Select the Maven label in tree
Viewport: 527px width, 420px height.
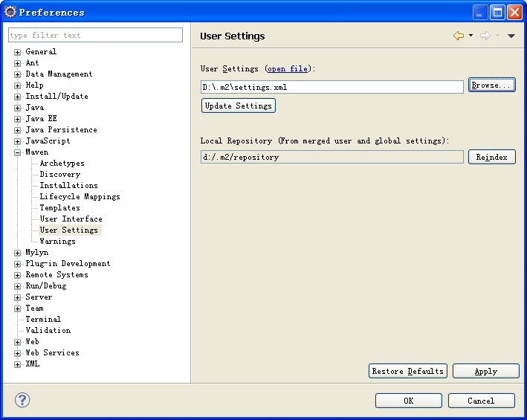pyautogui.click(x=37, y=152)
